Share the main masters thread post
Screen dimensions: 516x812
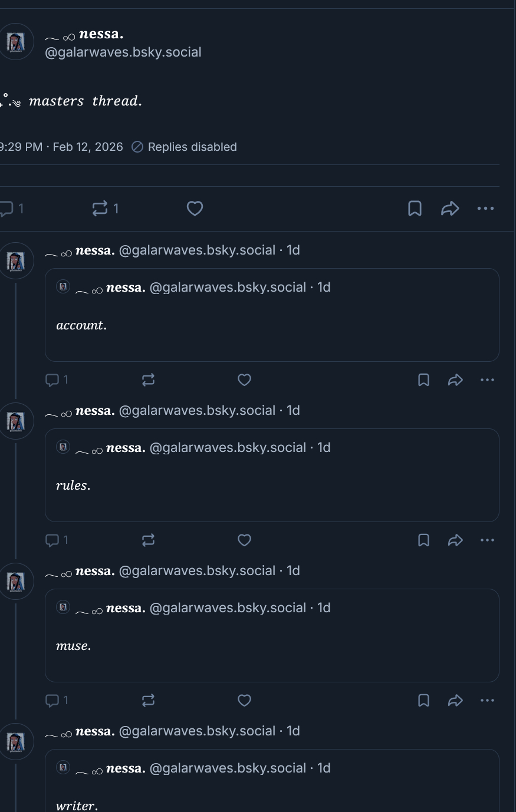(450, 209)
